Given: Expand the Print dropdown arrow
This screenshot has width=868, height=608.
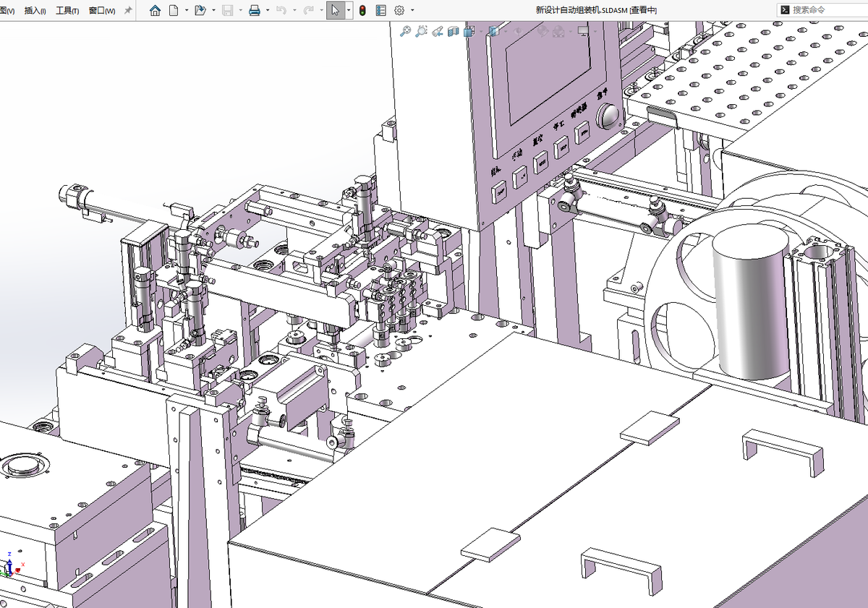Looking at the screenshot, I should 268,10.
